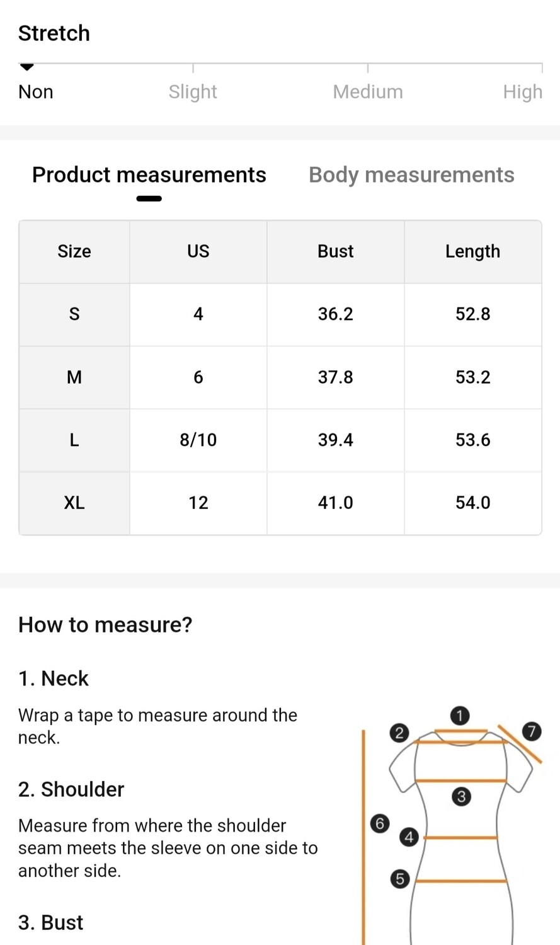Click the High stretch level label
The height and width of the screenshot is (945, 560).
(x=522, y=92)
